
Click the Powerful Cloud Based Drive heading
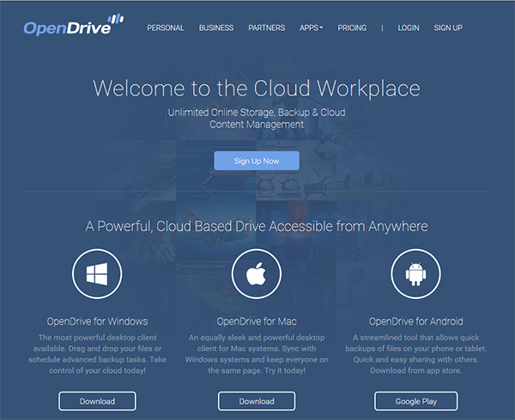pyautogui.click(x=257, y=226)
